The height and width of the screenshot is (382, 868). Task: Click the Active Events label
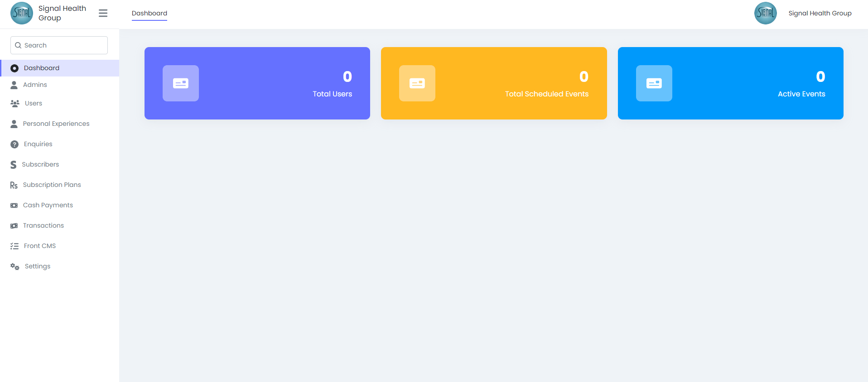(x=801, y=94)
